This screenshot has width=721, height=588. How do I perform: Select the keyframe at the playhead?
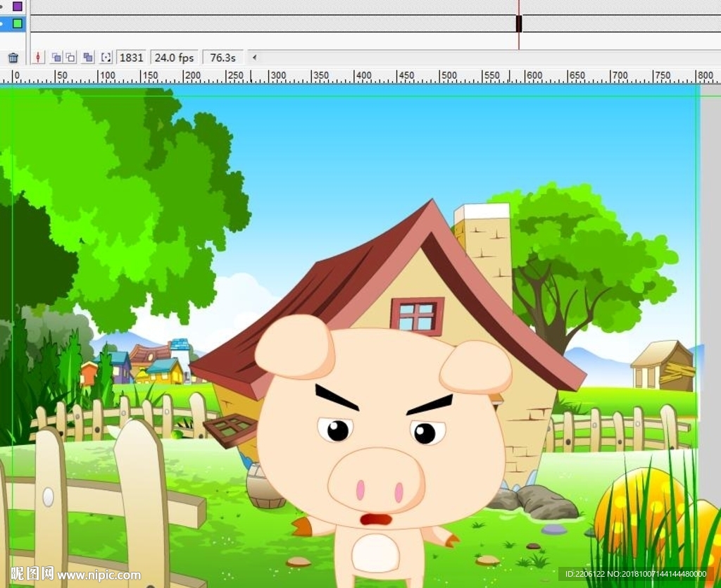[x=519, y=23]
